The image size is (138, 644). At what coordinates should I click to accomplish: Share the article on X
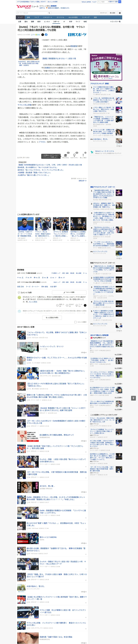[x=43, y=35]
